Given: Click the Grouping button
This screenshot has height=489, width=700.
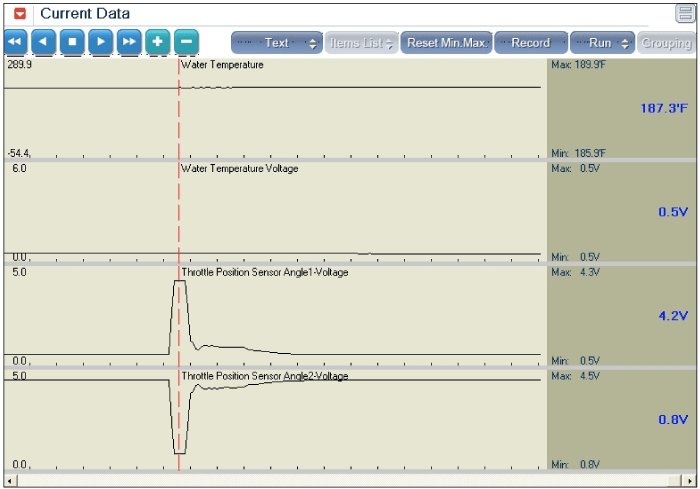Looking at the screenshot, I should (x=666, y=43).
